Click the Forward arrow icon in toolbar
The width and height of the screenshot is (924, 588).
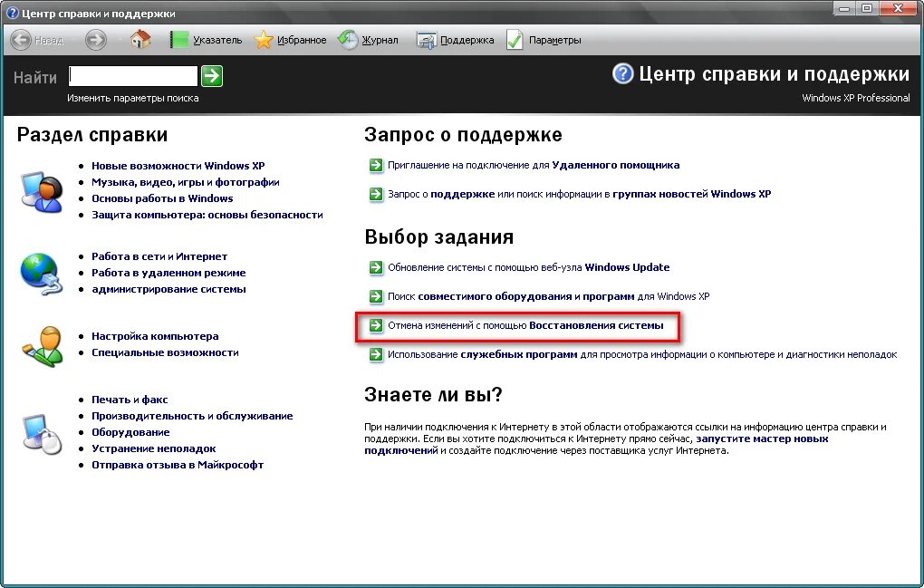coord(95,40)
